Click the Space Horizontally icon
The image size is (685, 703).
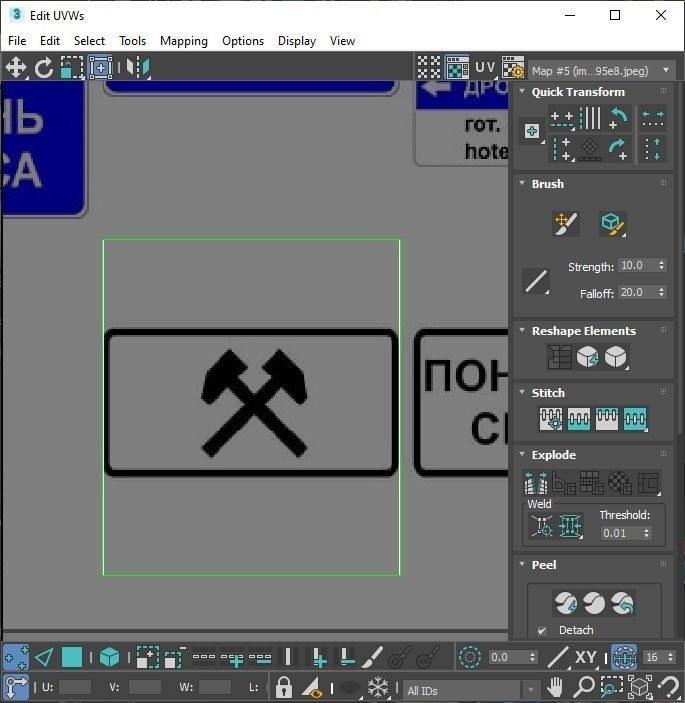[x=653, y=118]
